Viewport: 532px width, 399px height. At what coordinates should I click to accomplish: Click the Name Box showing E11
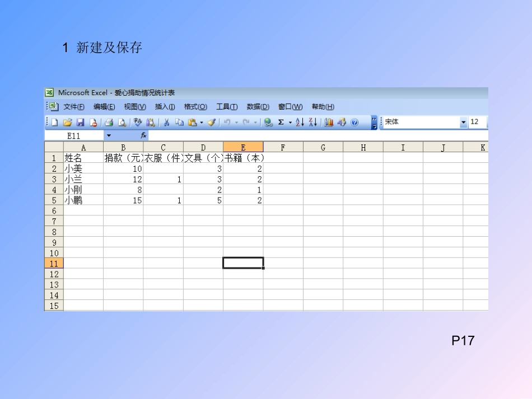pyautogui.click(x=74, y=136)
